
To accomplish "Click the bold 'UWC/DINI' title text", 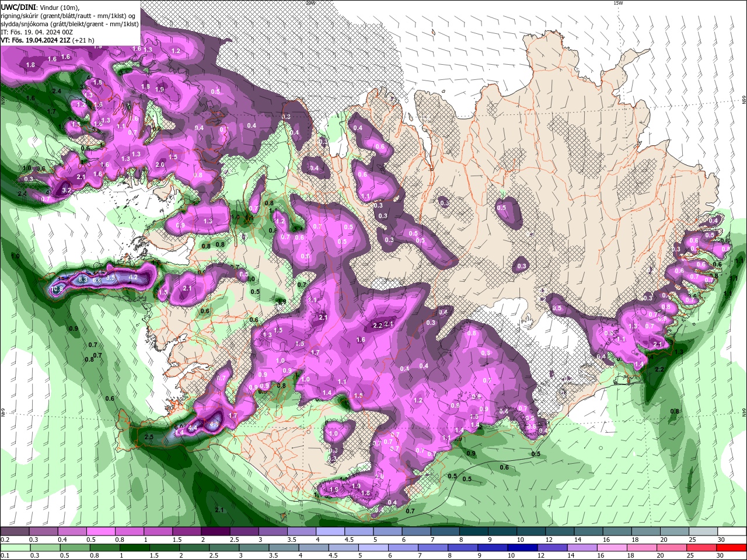I will coord(18,7).
